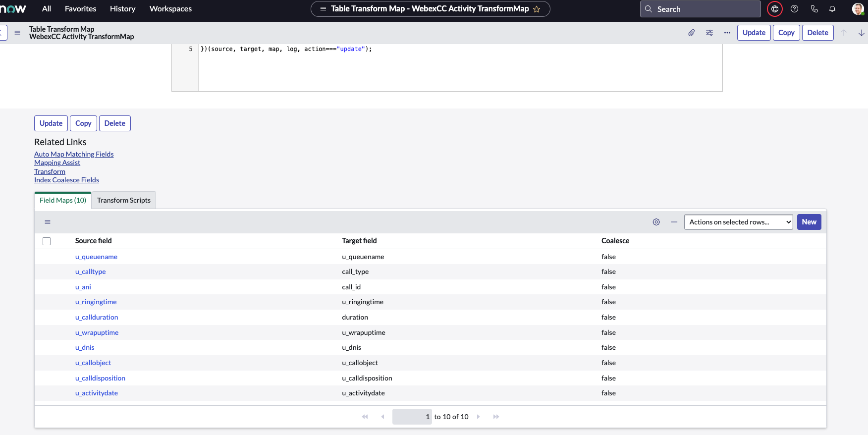Click the attachment paperclip icon

coord(692,33)
